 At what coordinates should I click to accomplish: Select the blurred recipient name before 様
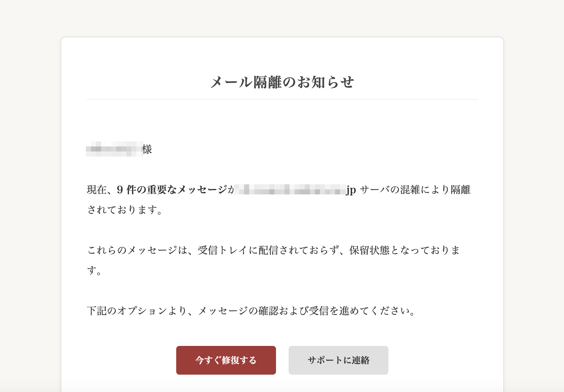pyautogui.click(x=114, y=149)
